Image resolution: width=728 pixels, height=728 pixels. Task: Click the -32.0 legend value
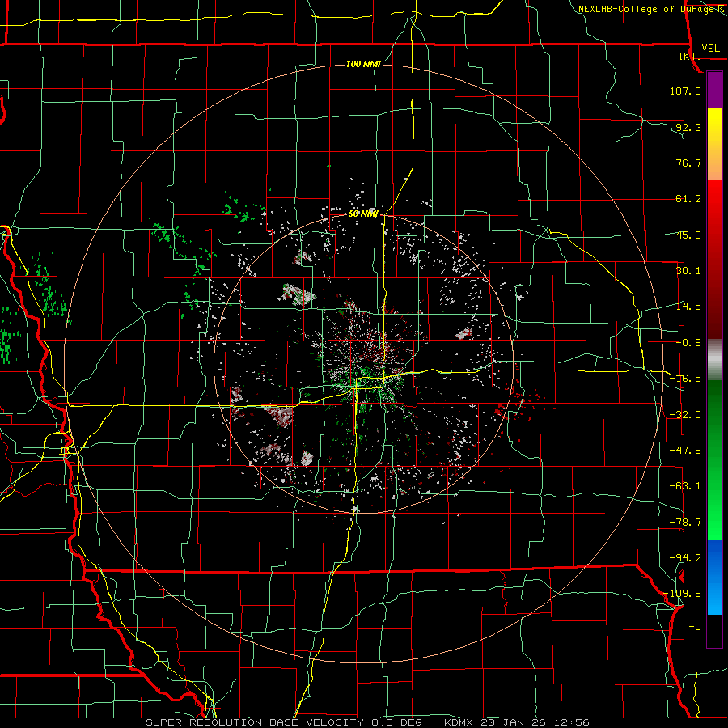click(x=685, y=415)
